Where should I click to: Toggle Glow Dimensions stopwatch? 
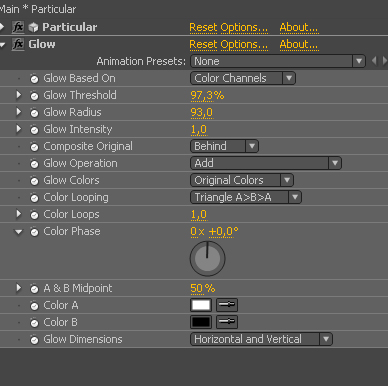34,340
